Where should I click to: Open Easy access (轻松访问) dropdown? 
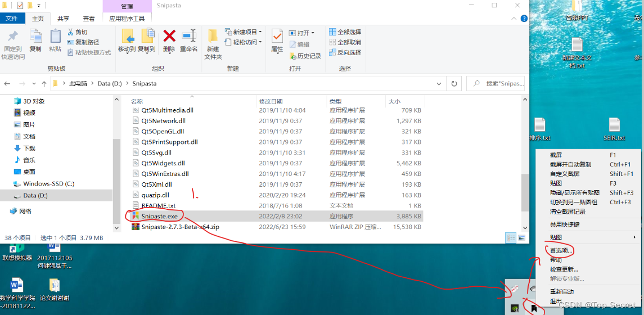pyautogui.click(x=260, y=42)
